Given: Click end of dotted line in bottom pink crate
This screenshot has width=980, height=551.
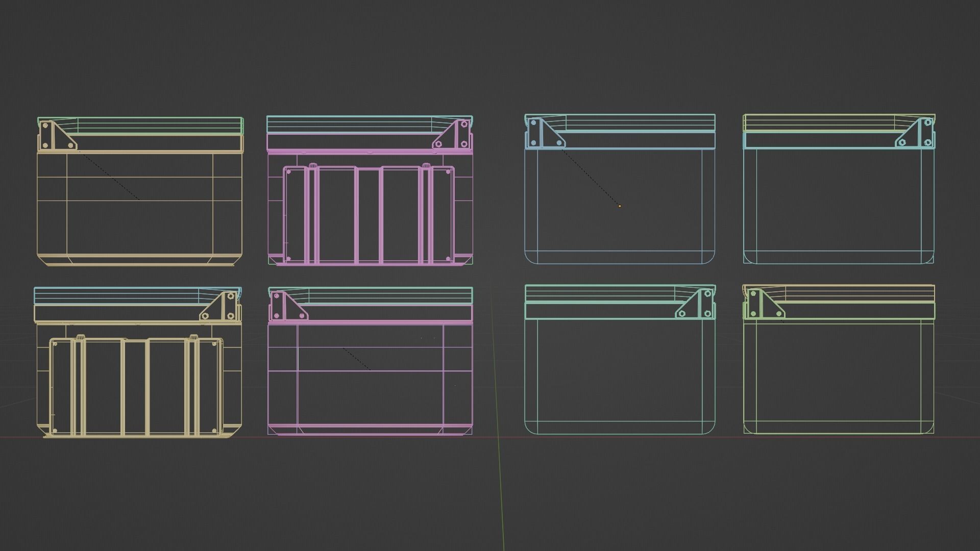Looking at the screenshot, I should pos(370,369).
